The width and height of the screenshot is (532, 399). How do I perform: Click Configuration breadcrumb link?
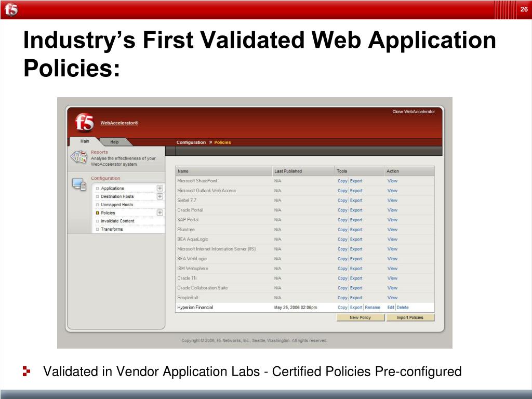[x=191, y=142]
